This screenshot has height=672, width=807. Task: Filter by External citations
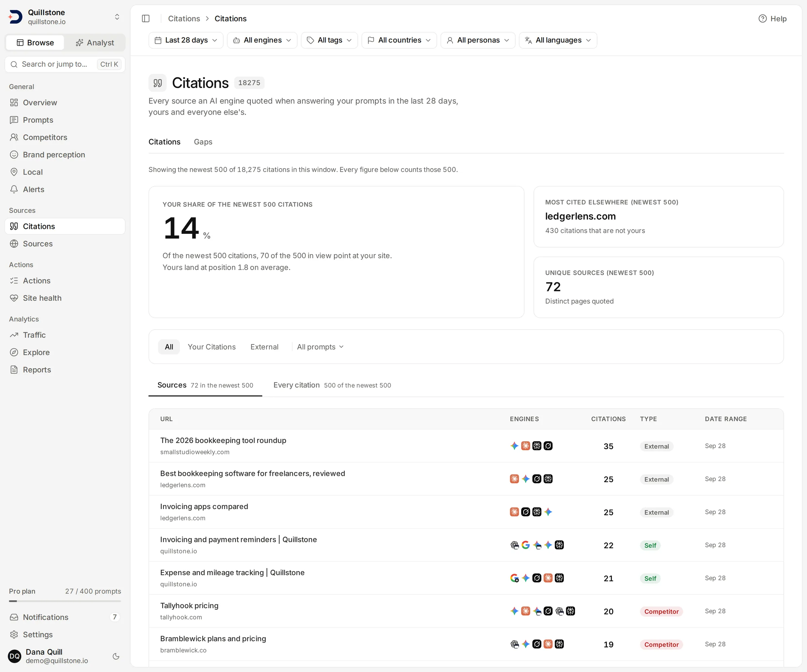pyautogui.click(x=264, y=347)
